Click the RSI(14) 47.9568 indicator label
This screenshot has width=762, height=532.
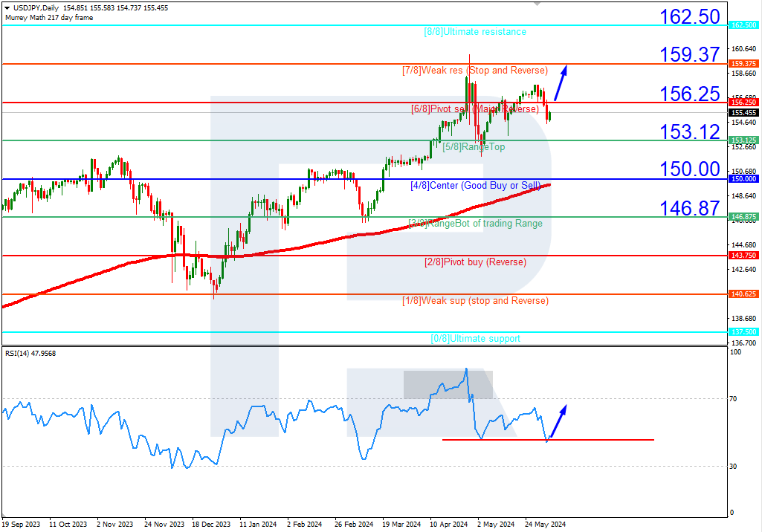tap(30, 354)
